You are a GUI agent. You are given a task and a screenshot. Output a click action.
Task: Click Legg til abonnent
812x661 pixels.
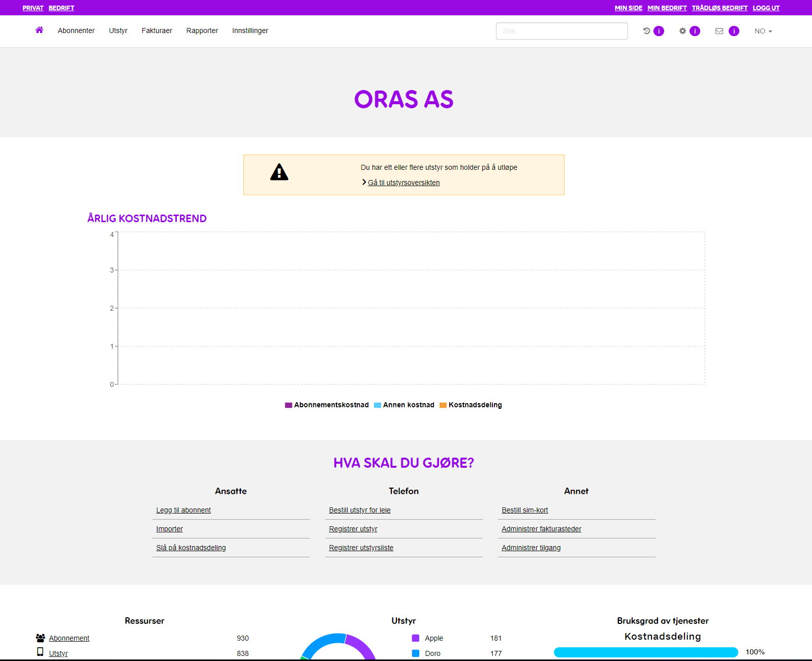click(183, 510)
